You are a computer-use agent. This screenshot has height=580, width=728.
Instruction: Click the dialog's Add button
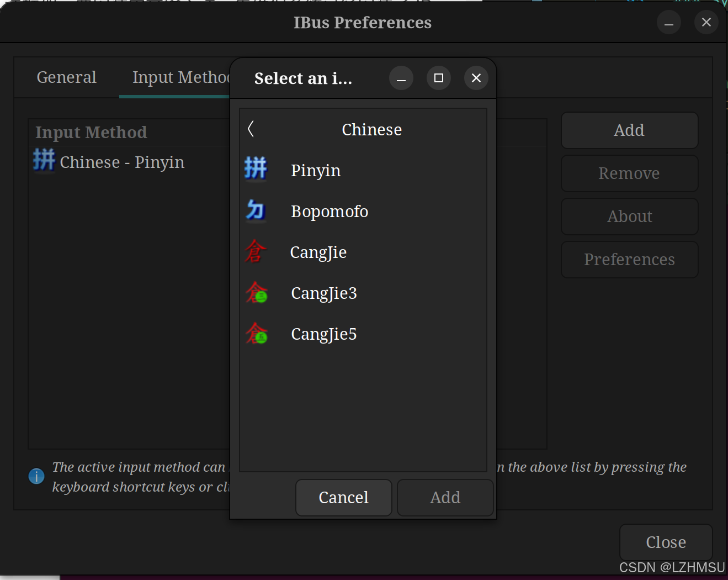click(445, 497)
